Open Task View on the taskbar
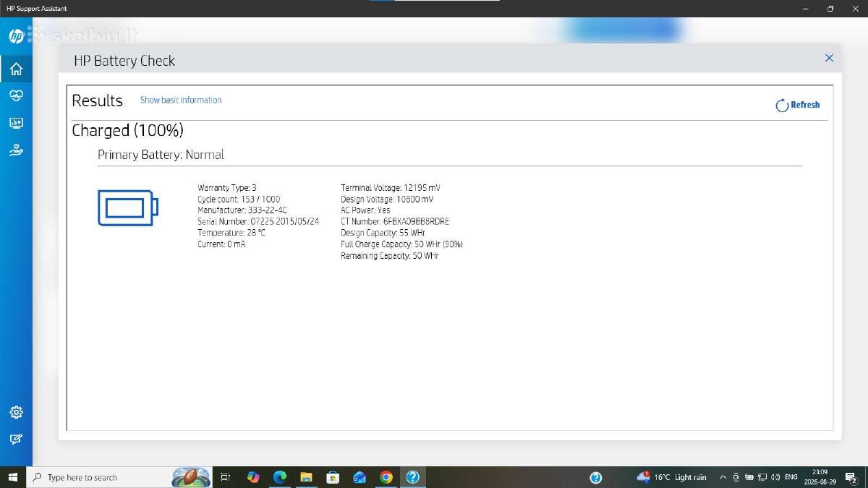The height and width of the screenshot is (488, 868). click(225, 477)
